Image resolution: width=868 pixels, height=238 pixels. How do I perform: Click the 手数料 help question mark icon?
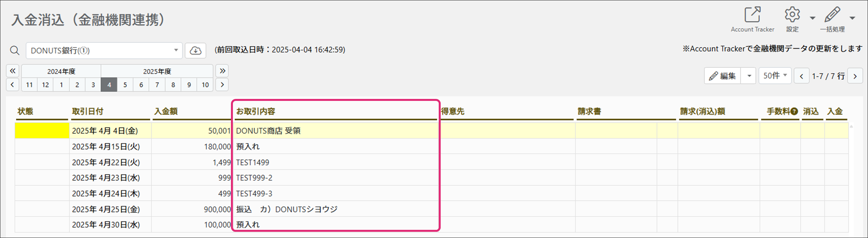coord(794,111)
